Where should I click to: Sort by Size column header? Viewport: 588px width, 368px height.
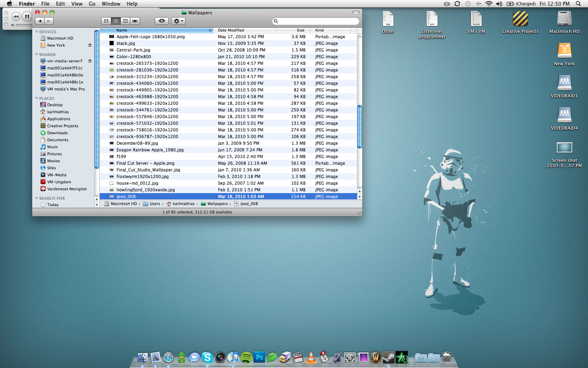[x=293, y=30]
